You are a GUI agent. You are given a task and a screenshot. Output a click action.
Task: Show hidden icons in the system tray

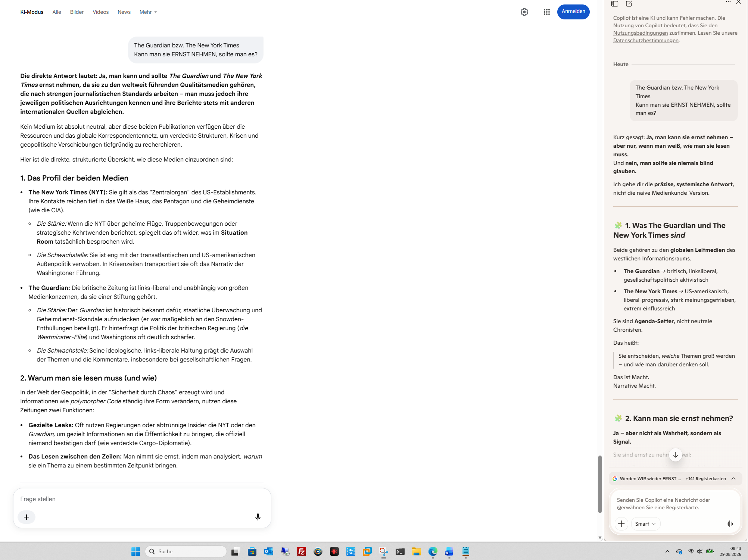coord(667,551)
